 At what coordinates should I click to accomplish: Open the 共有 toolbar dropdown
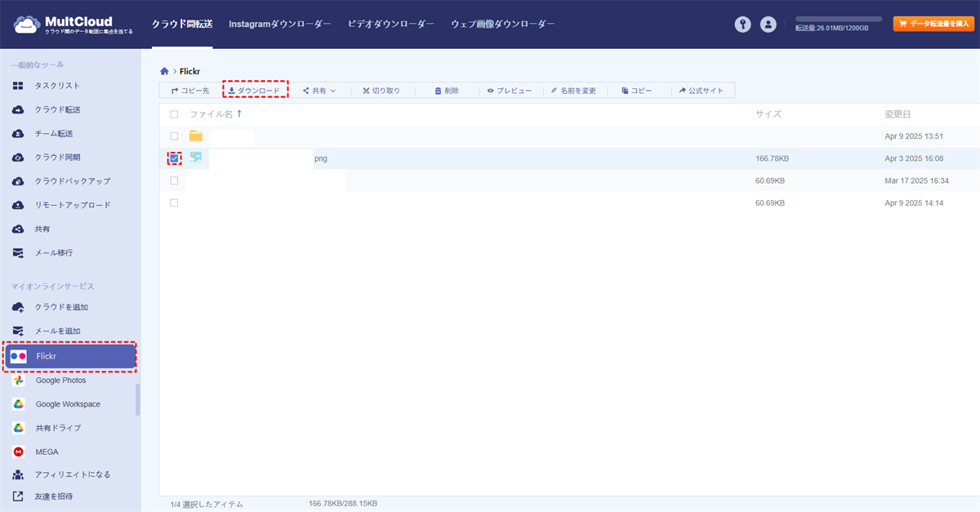[x=319, y=91]
